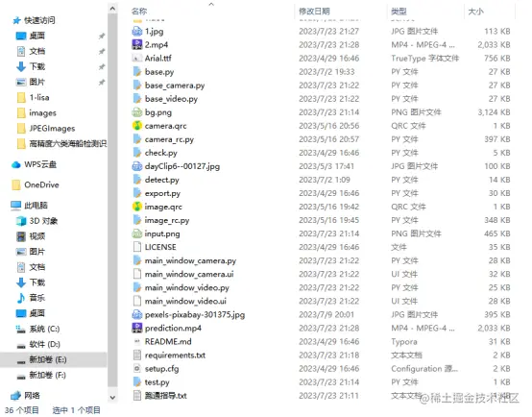
Task: Open the images folder in sidebar
Action: tap(42, 112)
